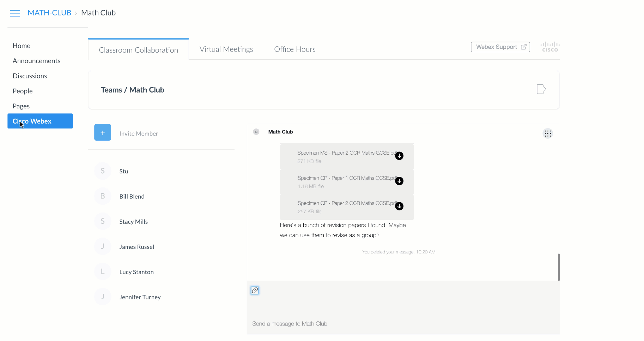Image resolution: width=644 pixels, height=341 pixels.
Task: Open Pages in the sidebar
Action: (21, 106)
